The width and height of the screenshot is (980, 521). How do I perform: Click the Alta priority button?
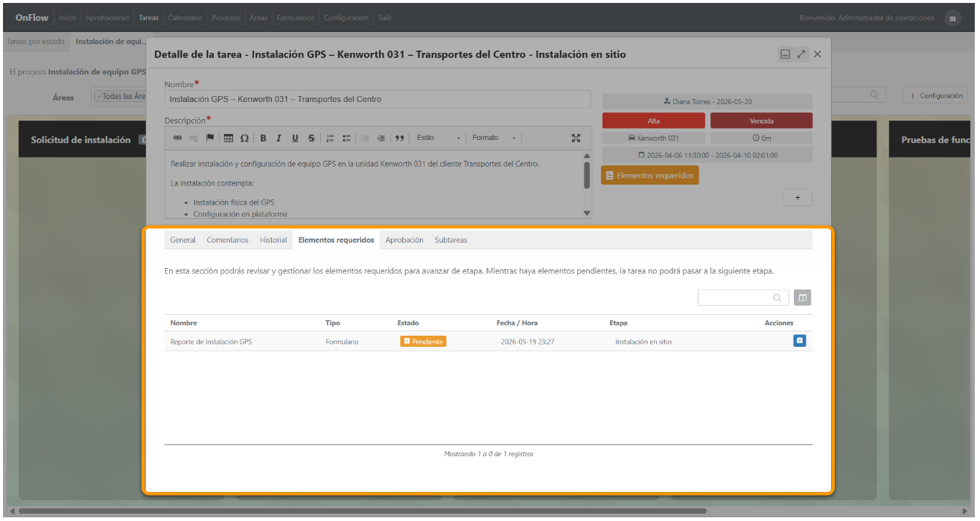coord(654,121)
